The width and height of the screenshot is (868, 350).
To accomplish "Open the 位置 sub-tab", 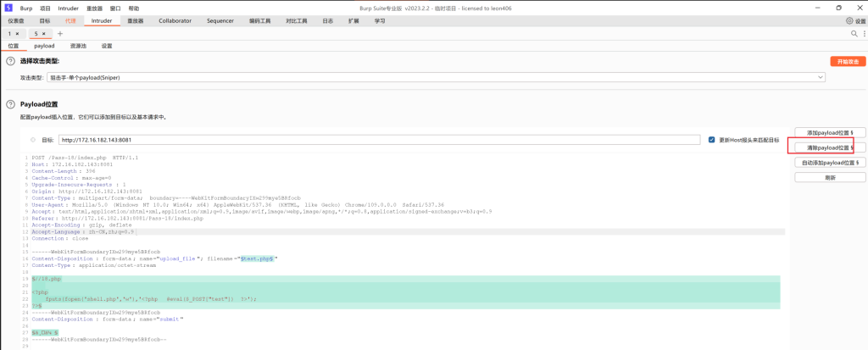I will 14,46.
